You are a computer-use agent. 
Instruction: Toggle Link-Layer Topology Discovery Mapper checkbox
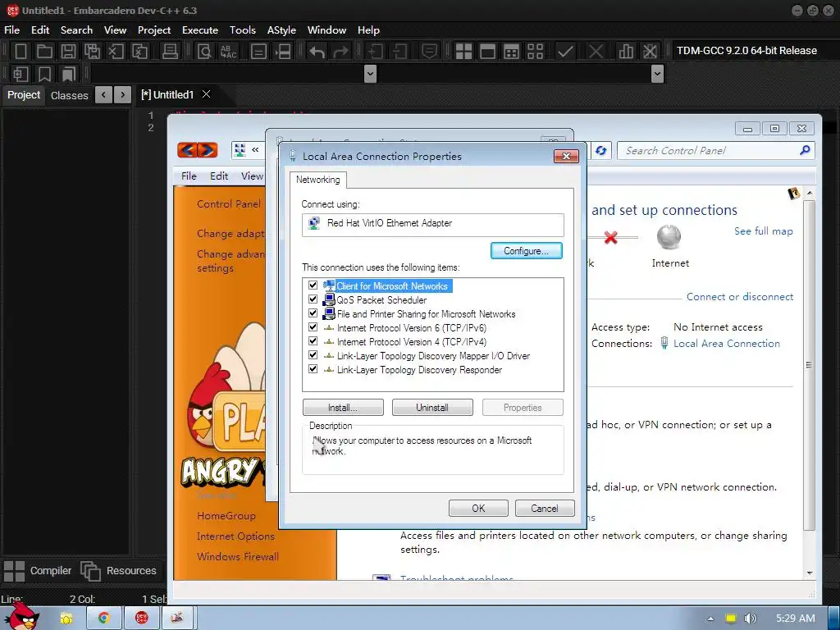(313, 355)
